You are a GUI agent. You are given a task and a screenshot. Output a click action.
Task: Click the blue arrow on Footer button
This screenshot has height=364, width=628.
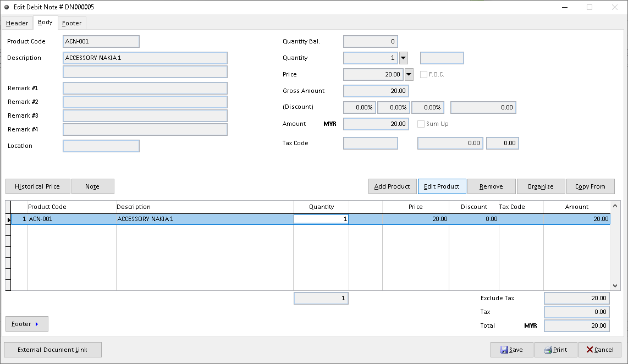pos(37,324)
